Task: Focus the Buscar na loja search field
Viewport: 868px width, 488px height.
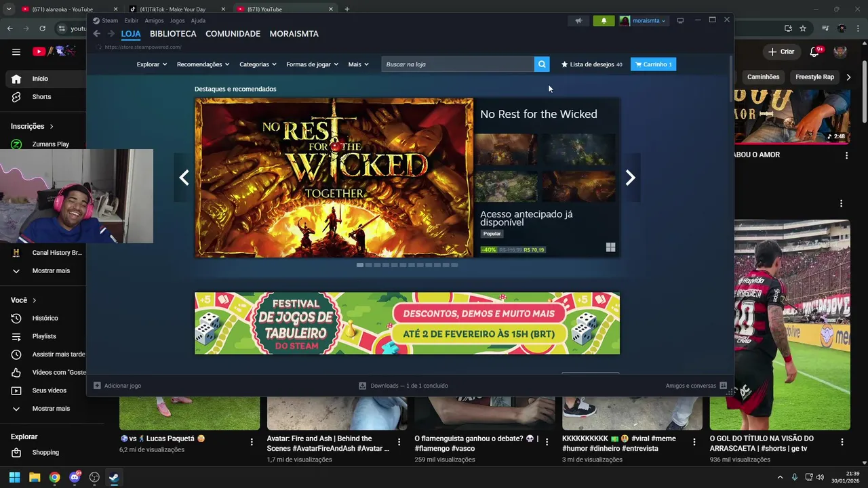Action: (x=458, y=64)
